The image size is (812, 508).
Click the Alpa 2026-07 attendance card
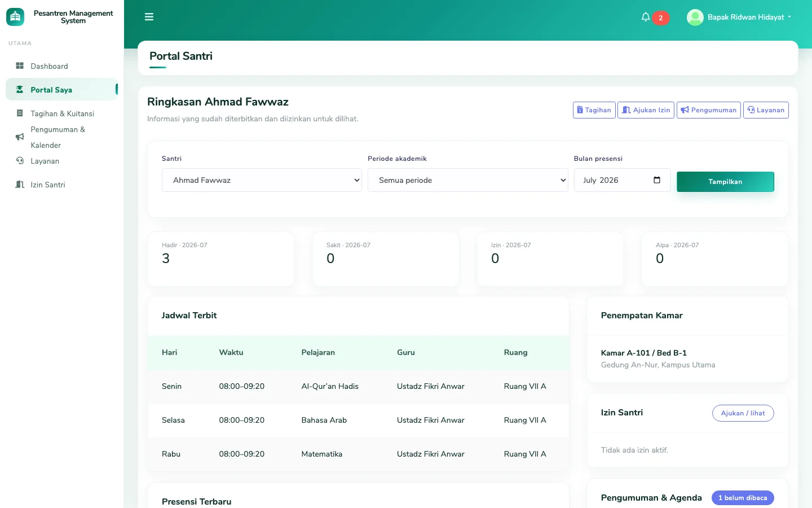(715, 259)
